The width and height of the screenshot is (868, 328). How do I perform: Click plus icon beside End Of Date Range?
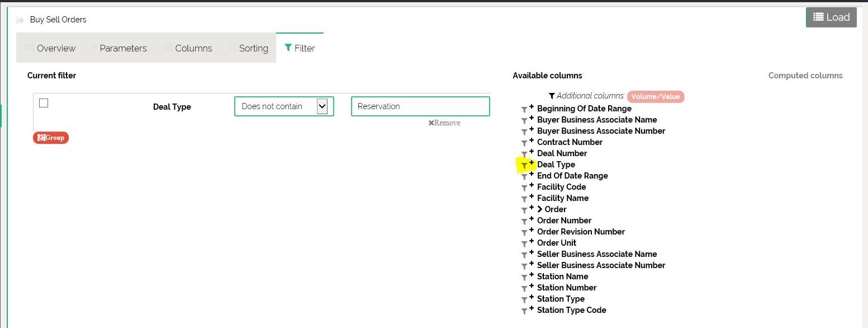(532, 174)
